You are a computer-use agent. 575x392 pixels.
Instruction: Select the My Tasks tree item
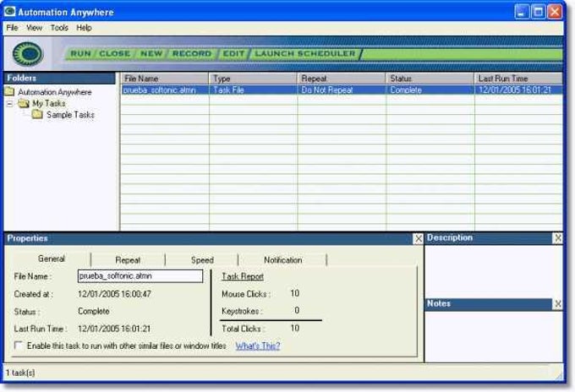[49, 104]
